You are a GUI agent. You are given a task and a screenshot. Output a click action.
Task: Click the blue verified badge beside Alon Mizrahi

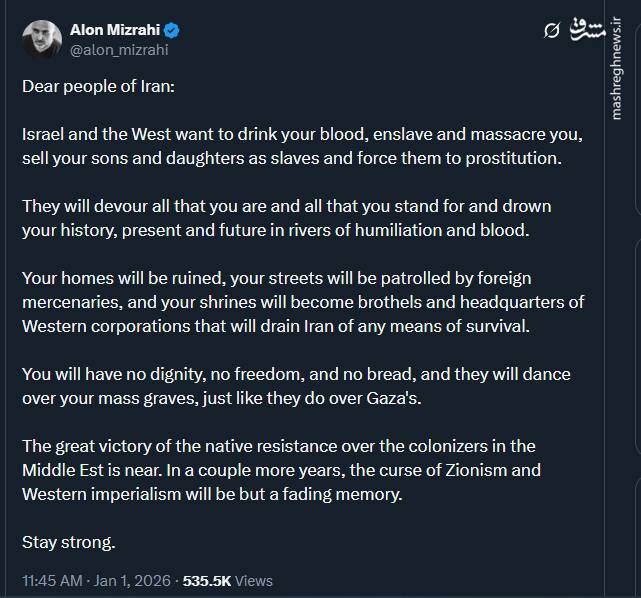[172, 29]
